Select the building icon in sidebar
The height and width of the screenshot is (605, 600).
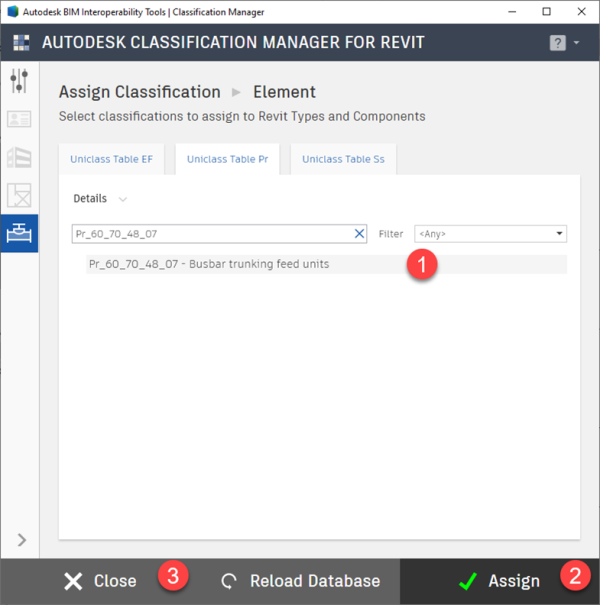pyautogui.click(x=19, y=157)
